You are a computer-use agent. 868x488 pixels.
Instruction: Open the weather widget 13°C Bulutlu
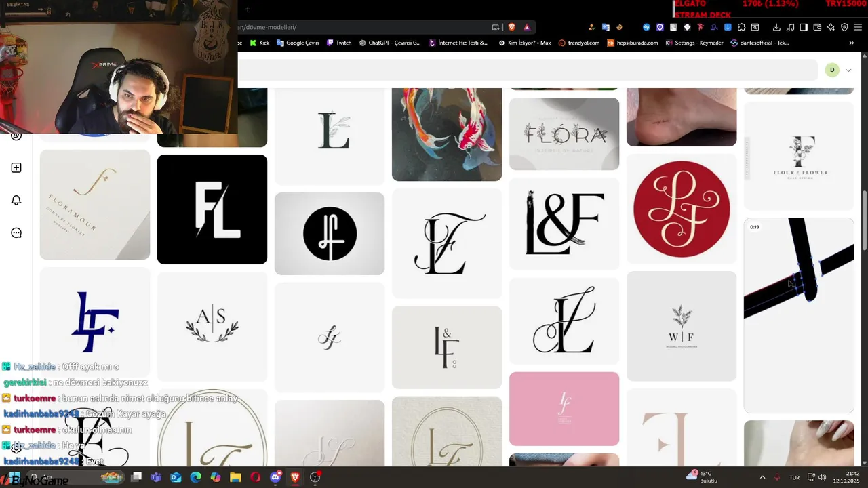[x=703, y=476]
